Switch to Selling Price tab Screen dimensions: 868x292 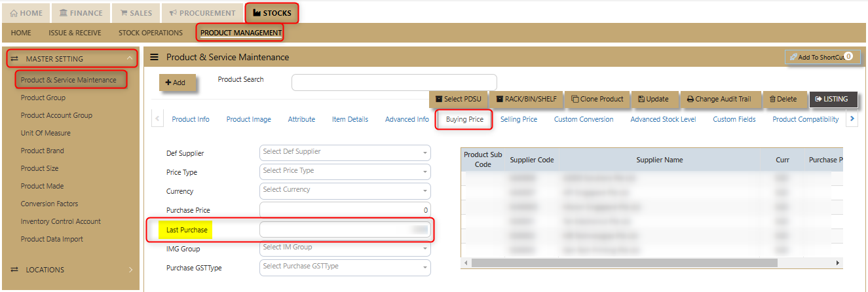click(x=518, y=119)
